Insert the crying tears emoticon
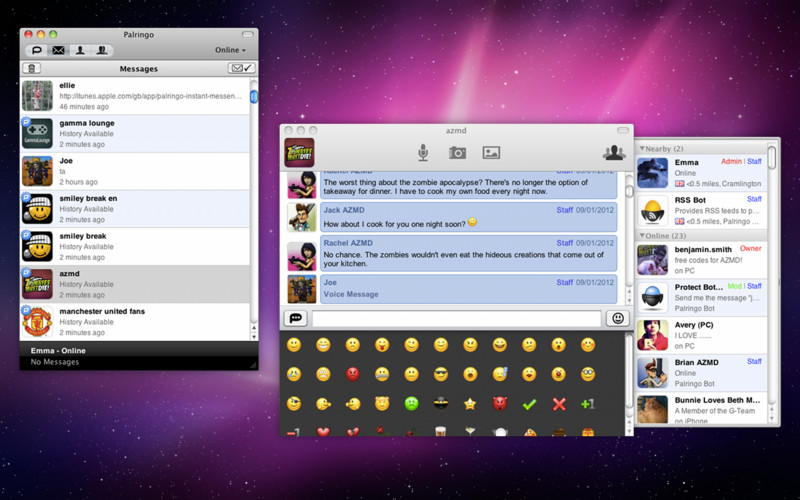 294,374
